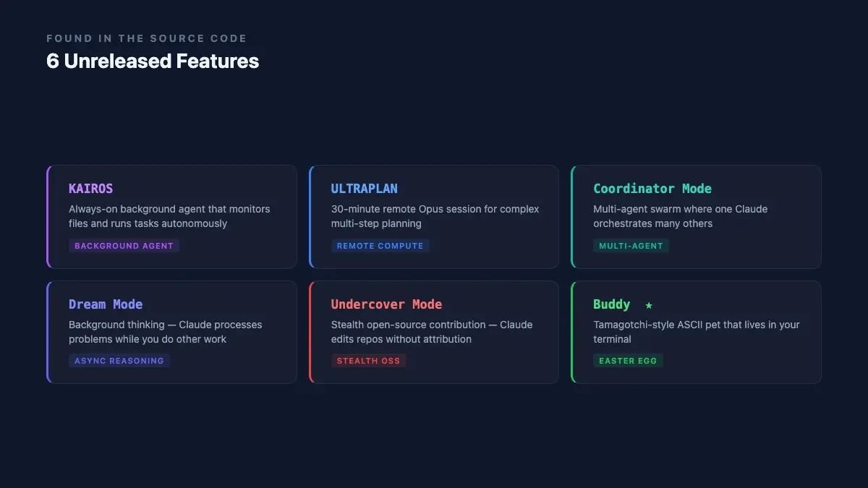Click the Tamagotchi-style ASCII pet description
868x488 pixels.
(696, 332)
